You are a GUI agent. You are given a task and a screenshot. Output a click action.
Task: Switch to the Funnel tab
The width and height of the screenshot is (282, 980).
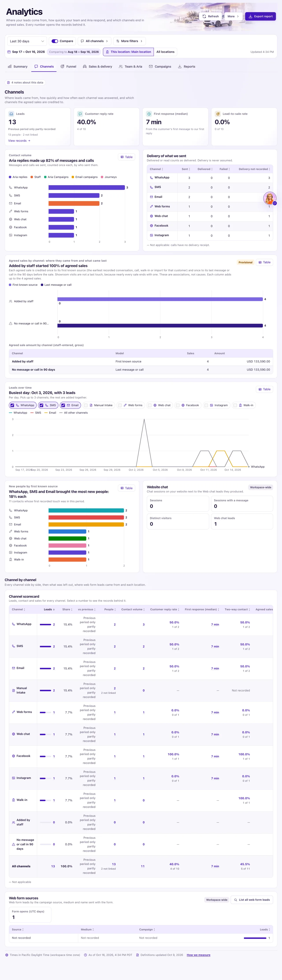(x=69, y=67)
